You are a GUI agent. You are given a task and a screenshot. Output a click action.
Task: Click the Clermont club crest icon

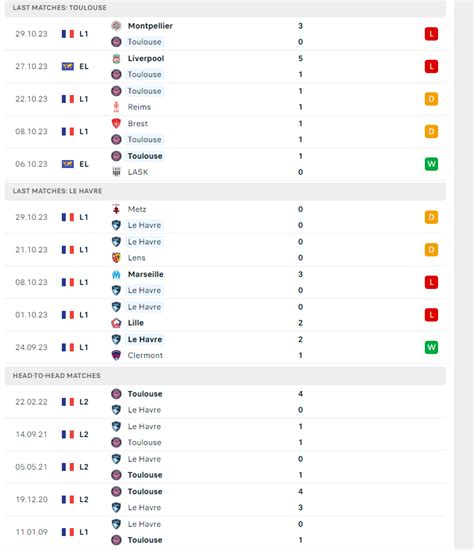pos(116,355)
